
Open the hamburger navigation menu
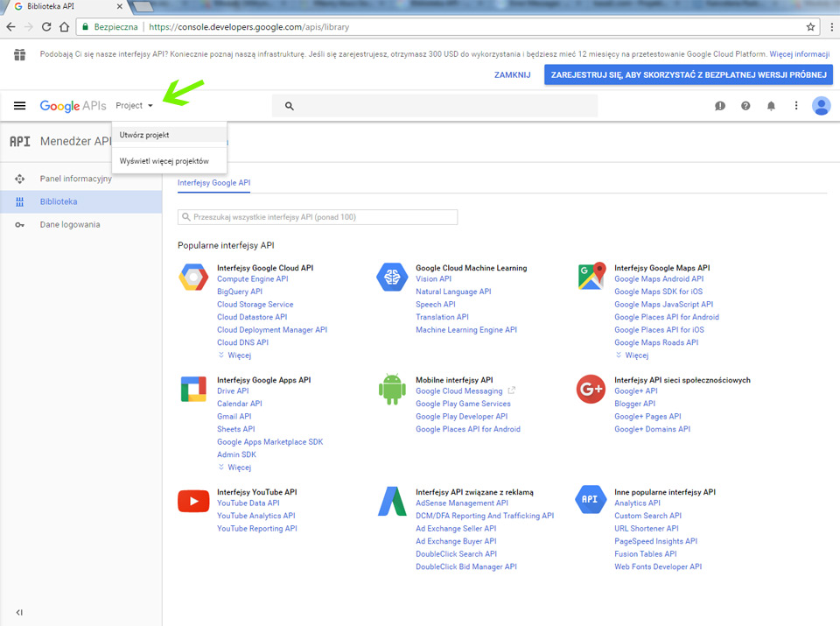tap(19, 106)
